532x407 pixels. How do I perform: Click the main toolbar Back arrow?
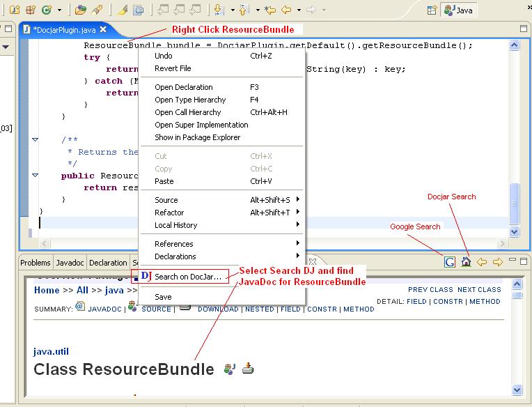tap(286, 10)
